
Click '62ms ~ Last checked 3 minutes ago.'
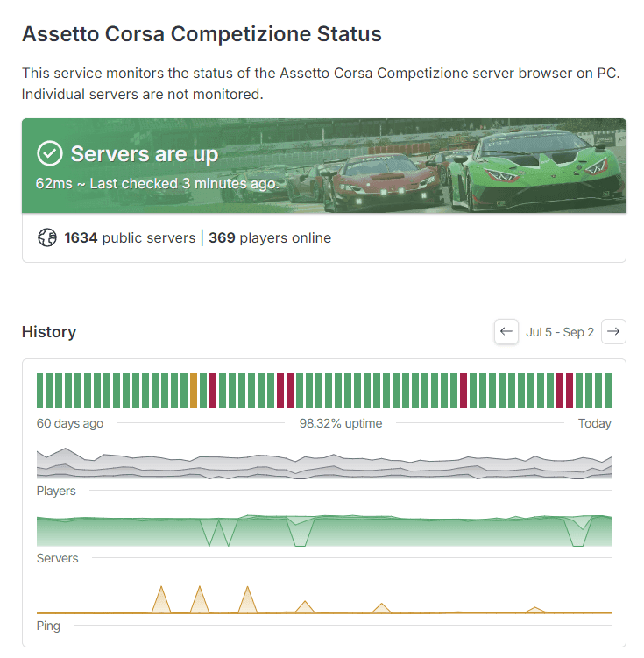point(158,183)
